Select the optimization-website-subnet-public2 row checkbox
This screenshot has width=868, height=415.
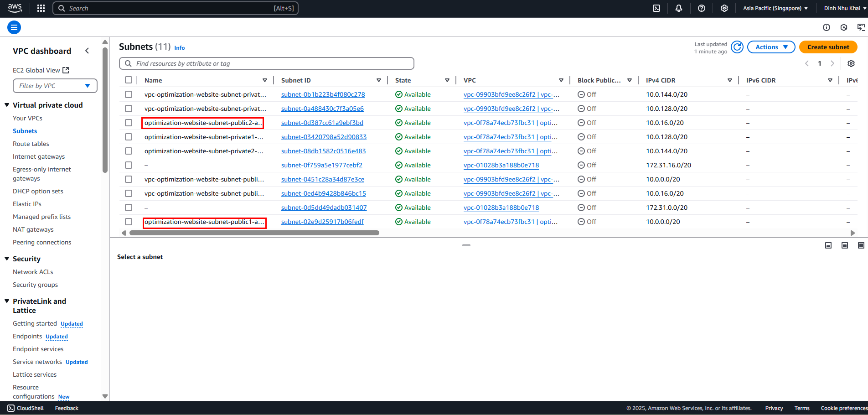pyautogui.click(x=129, y=123)
